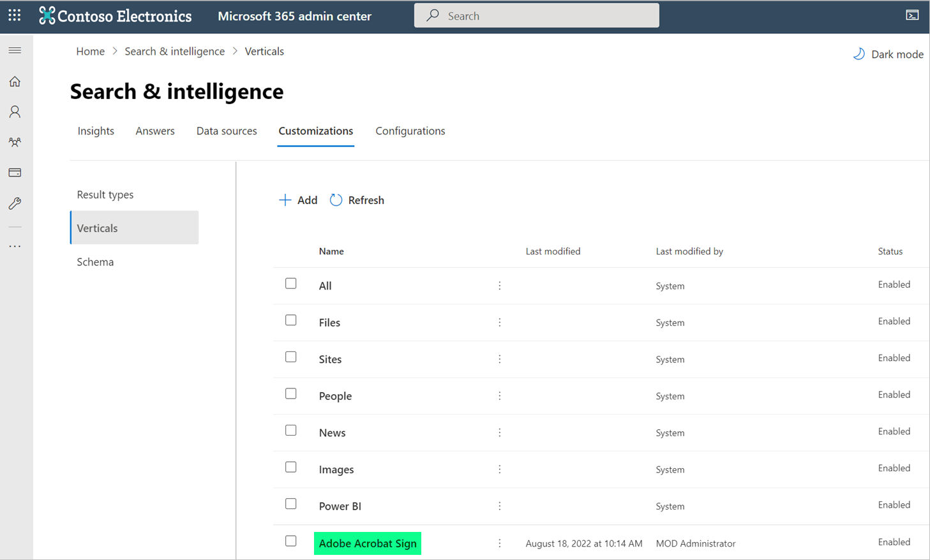Open the Power BI vertical name
Screen dimensions: 930x560
pos(340,506)
